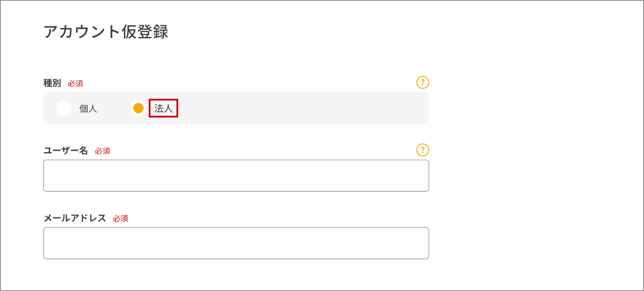644x291 pixels.
Task: Click the 種別 field label
Action: pos(52,83)
